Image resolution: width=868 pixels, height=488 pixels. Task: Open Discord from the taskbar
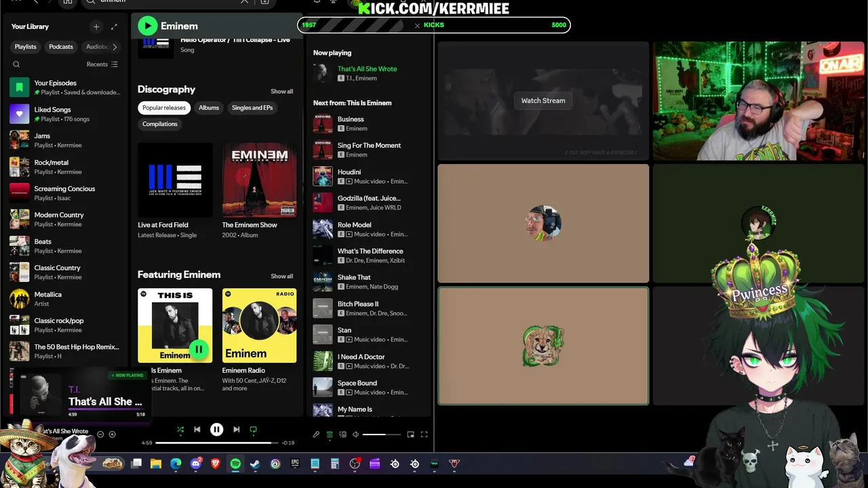[x=196, y=464]
